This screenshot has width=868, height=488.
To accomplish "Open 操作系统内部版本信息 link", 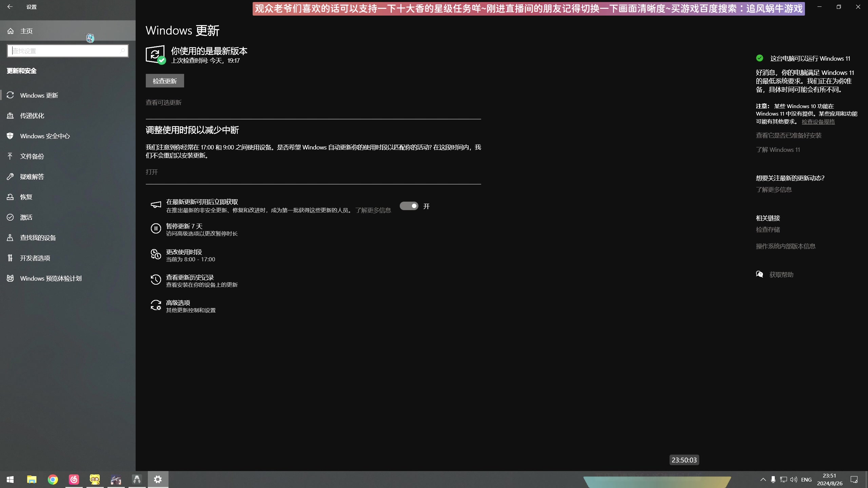I will tap(786, 246).
